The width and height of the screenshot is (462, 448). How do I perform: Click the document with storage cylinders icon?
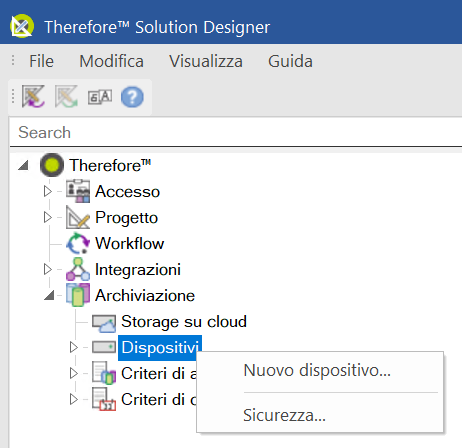(104, 373)
